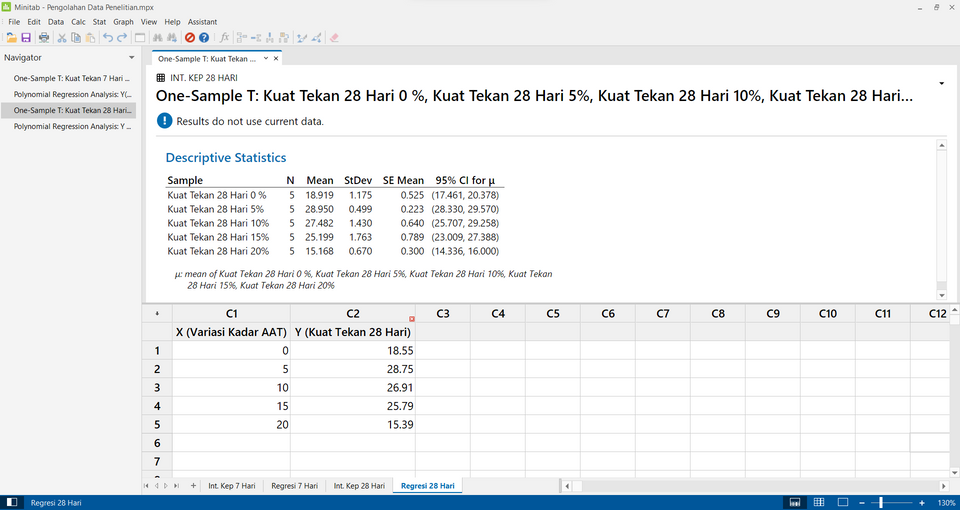Switch to output-only view icon
Viewport: 960px width, 510px height.
tap(842, 503)
